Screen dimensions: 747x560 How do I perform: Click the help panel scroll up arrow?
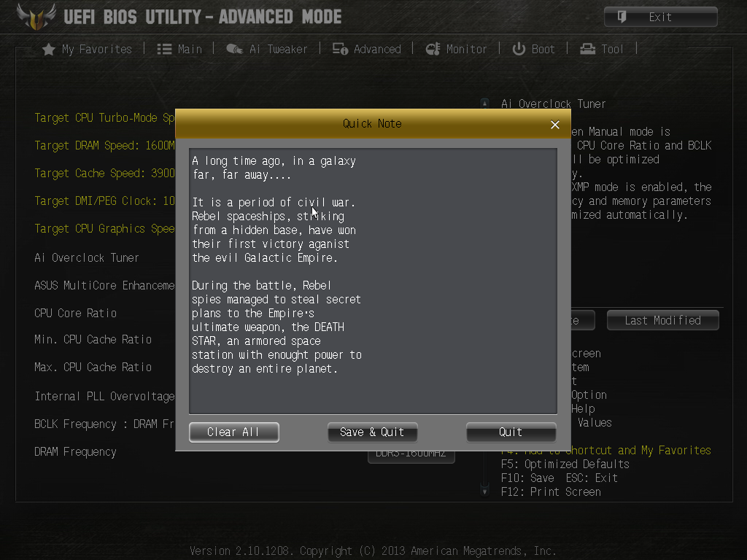click(x=484, y=103)
